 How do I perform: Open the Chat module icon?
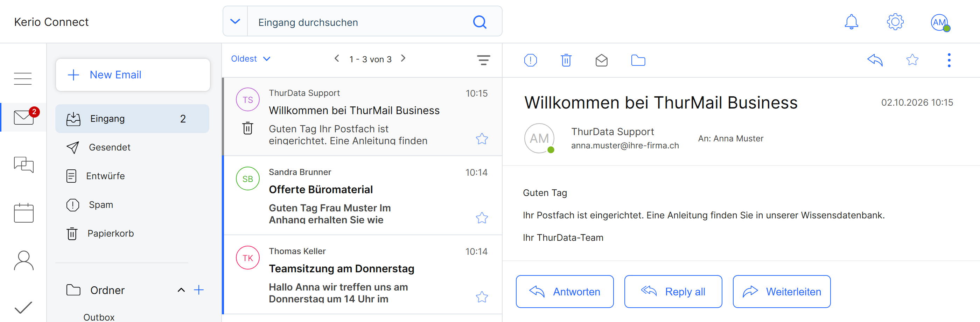tap(23, 165)
